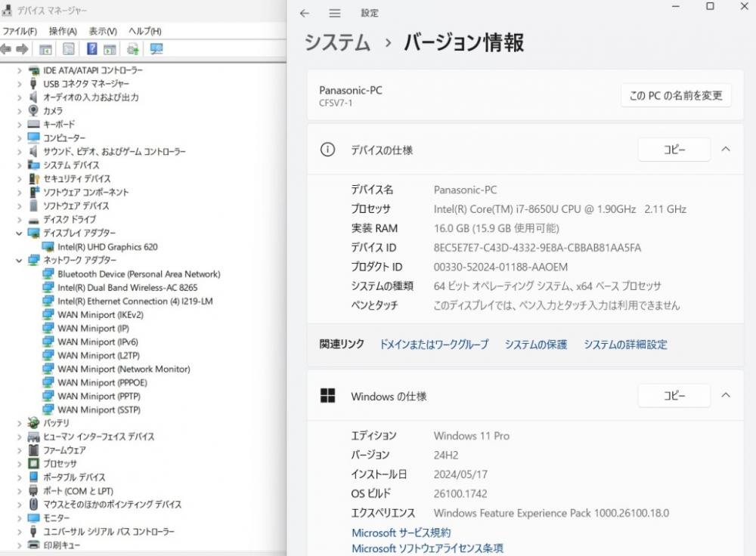Image resolution: width=756 pixels, height=556 pixels.
Task: Select WAN Miniport (SSTP) entry
Action: pos(99,409)
